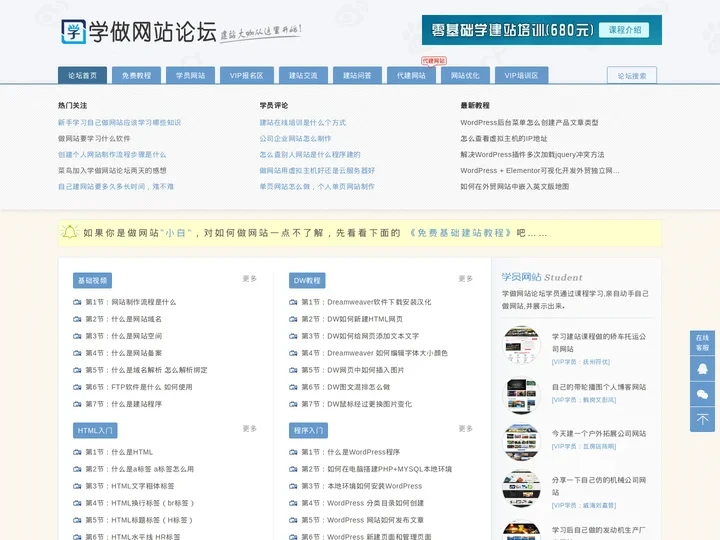Viewport: 720px width, 540px height.
Task: Click video icon for 第1节：网站制作流程是什么
Action: (x=77, y=302)
